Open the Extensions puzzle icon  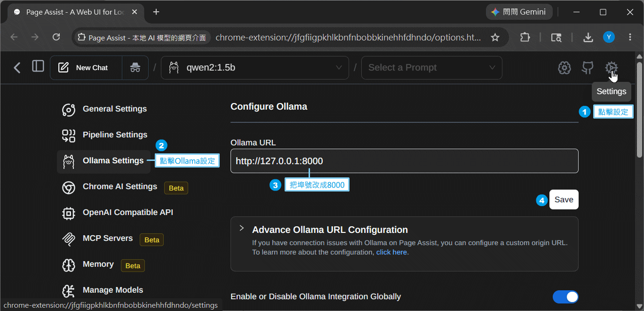click(x=525, y=37)
